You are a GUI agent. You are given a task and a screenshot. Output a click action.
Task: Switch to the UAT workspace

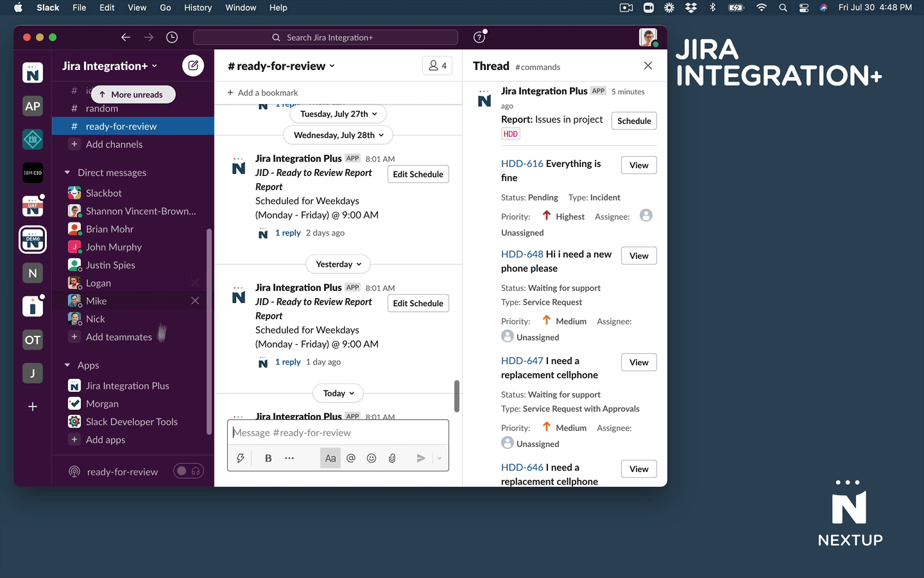pos(33,206)
